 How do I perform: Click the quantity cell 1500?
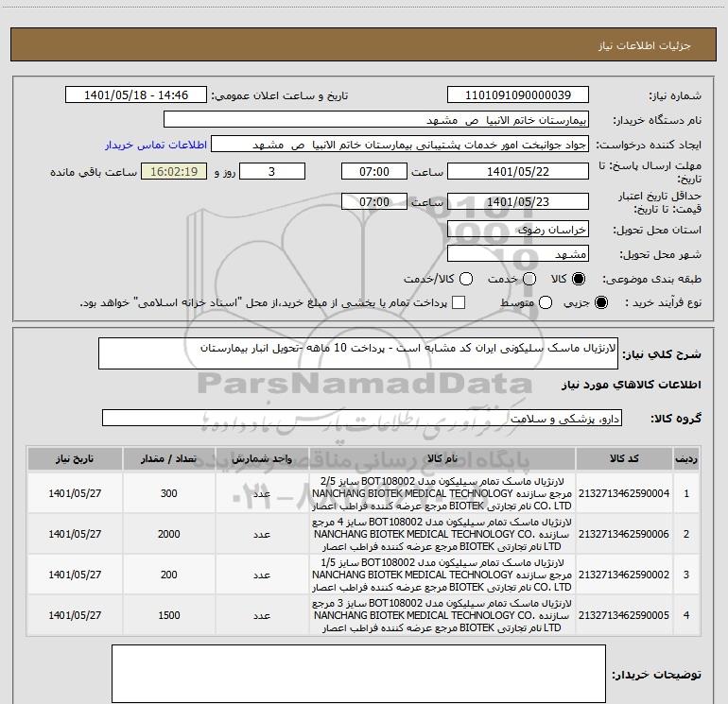point(168,615)
